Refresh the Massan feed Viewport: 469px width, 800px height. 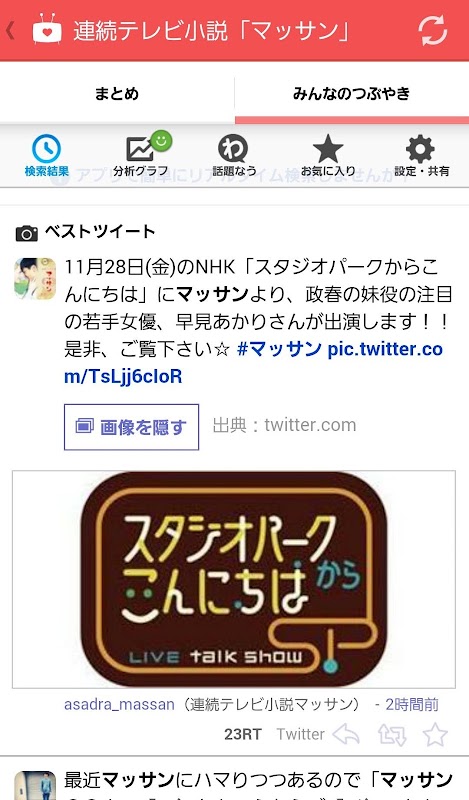(433, 31)
